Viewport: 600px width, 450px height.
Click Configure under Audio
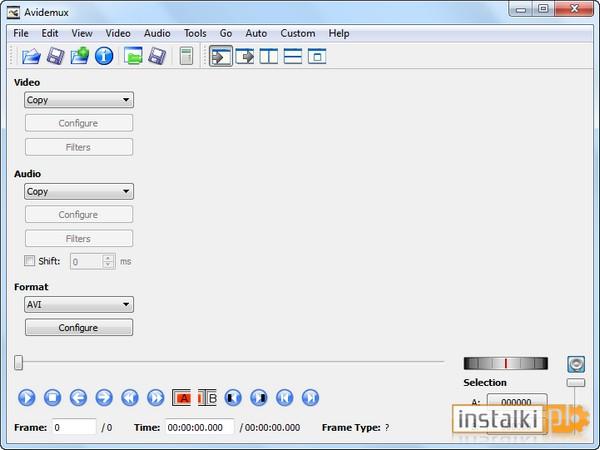(79, 215)
